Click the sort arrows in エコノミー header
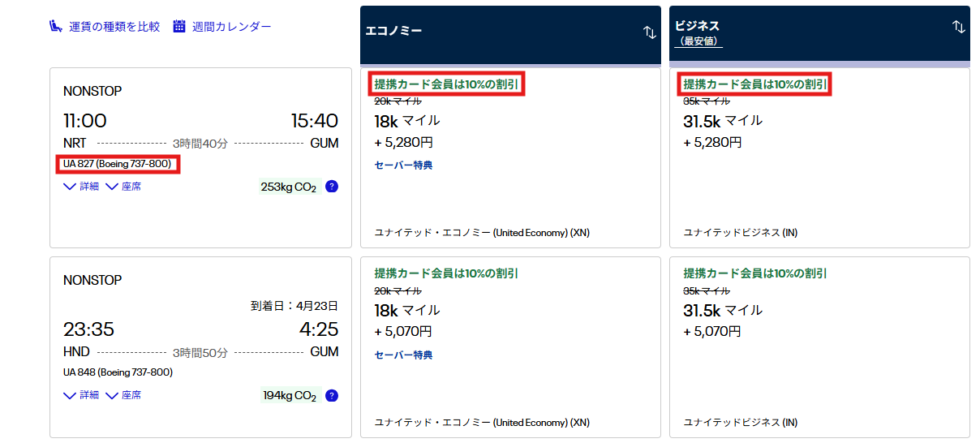The height and width of the screenshot is (443, 980). [649, 32]
